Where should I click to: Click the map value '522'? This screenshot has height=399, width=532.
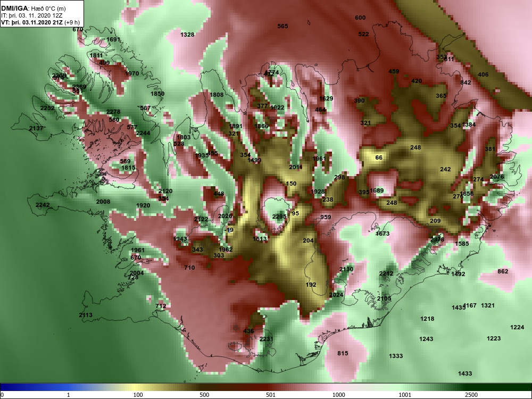[x=363, y=34]
